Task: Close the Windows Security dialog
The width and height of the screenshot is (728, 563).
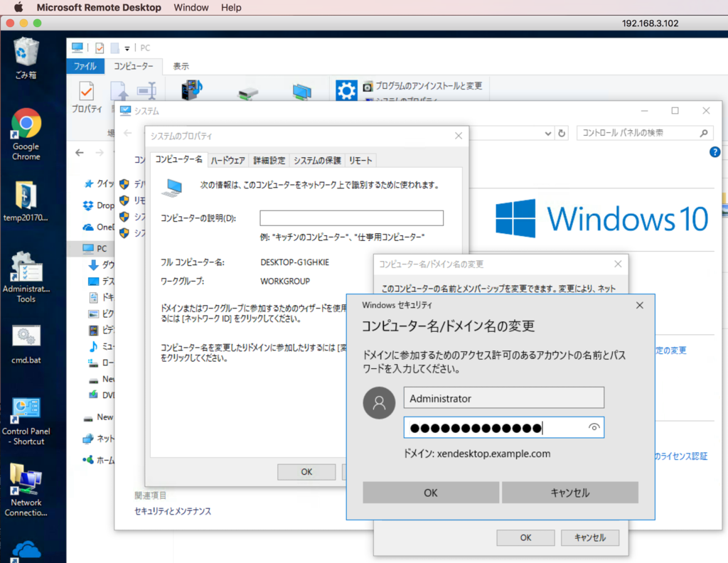Action: [x=640, y=306]
